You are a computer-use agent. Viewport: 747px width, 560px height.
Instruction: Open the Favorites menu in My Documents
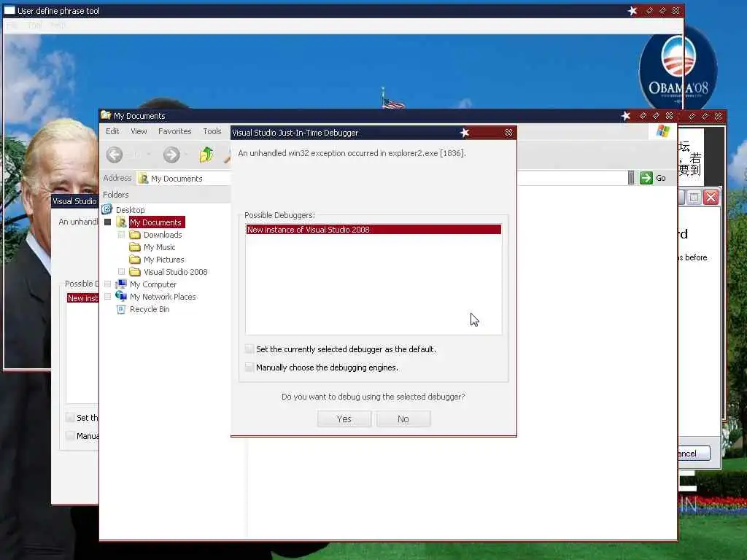pyautogui.click(x=175, y=131)
